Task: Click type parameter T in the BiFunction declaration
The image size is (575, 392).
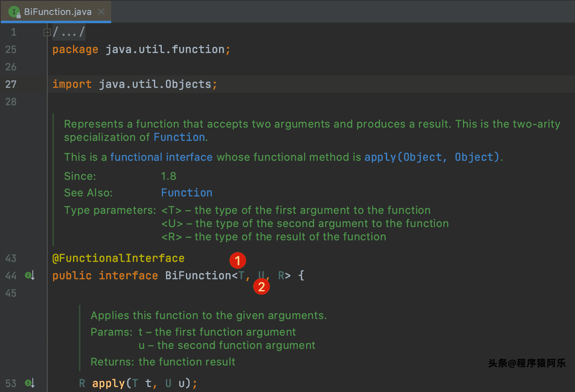Action: pyautogui.click(x=241, y=276)
